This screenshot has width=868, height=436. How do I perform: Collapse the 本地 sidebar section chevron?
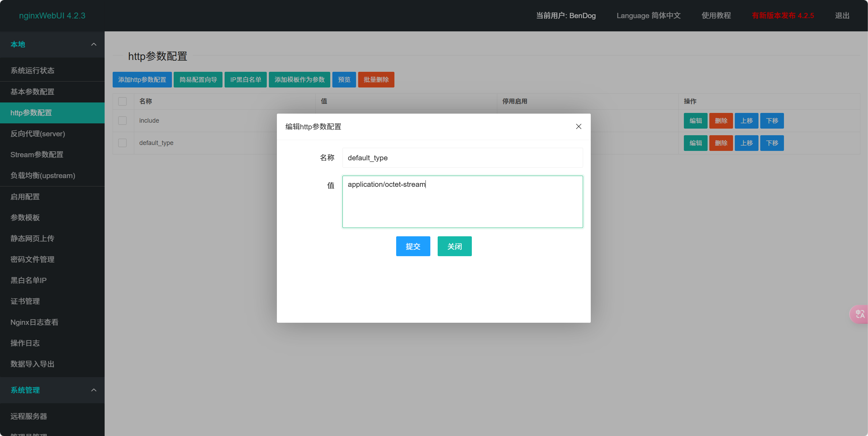(93, 44)
